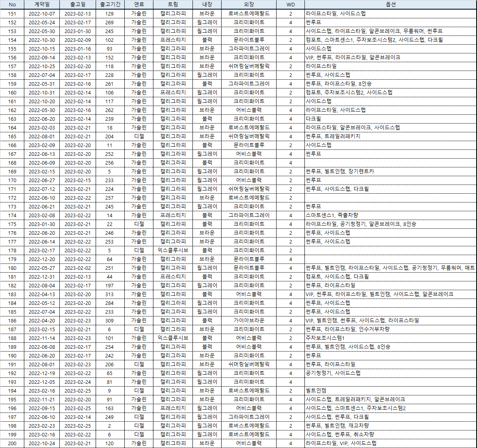Select the options cell '스마트센스1, 즉출차량'
Screen dimensions: 477x448
pyautogui.click(x=391, y=216)
